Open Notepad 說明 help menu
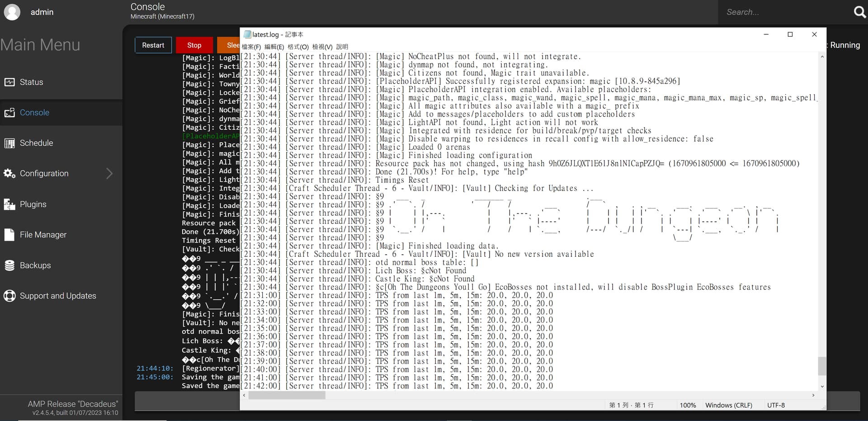 pos(342,47)
